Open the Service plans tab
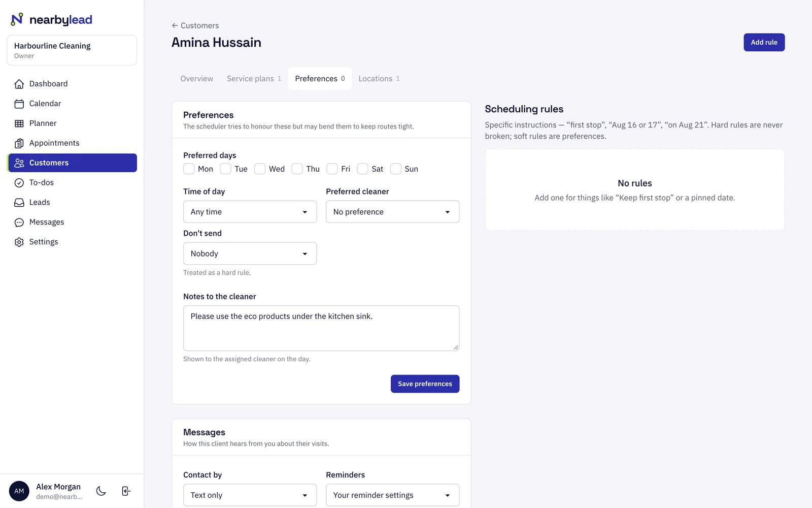This screenshot has height=508, width=812. pos(254,79)
